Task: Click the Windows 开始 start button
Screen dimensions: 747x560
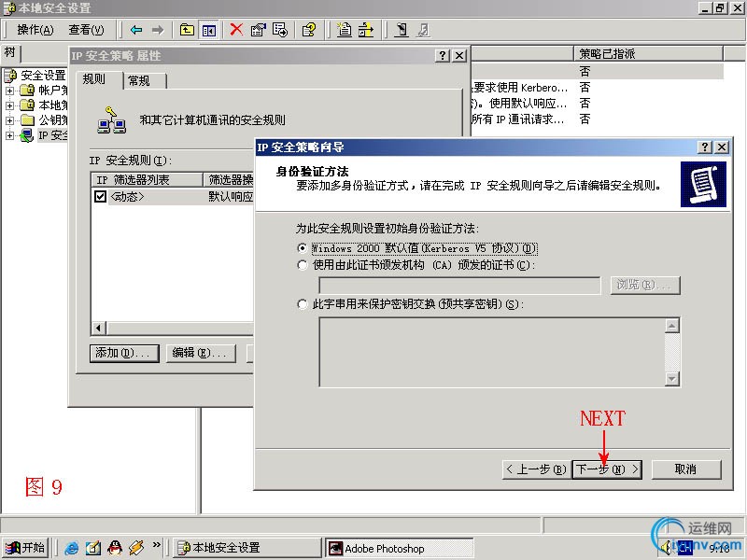Action: point(25,548)
